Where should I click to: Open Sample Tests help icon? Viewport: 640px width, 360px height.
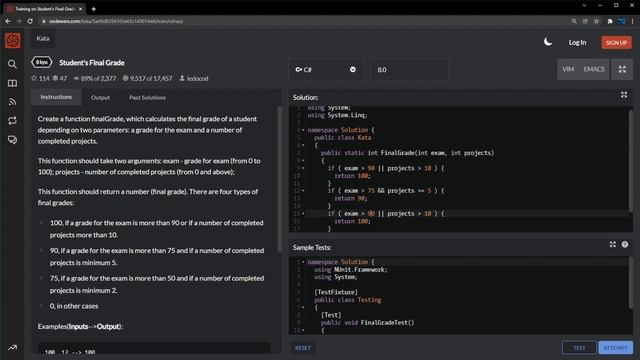pyautogui.click(x=624, y=244)
